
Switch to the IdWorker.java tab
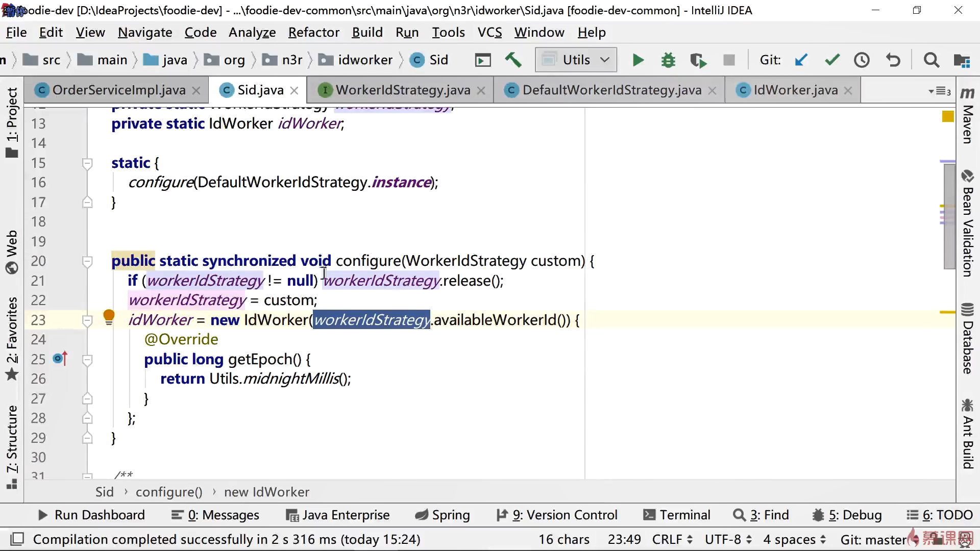pyautogui.click(x=795, y=90)
